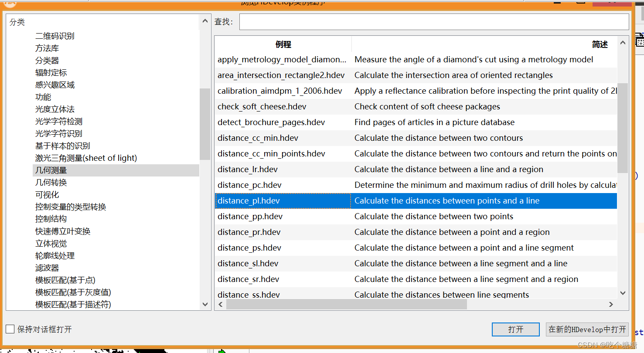Select the 几何转换 category

(x=51, y=183)
